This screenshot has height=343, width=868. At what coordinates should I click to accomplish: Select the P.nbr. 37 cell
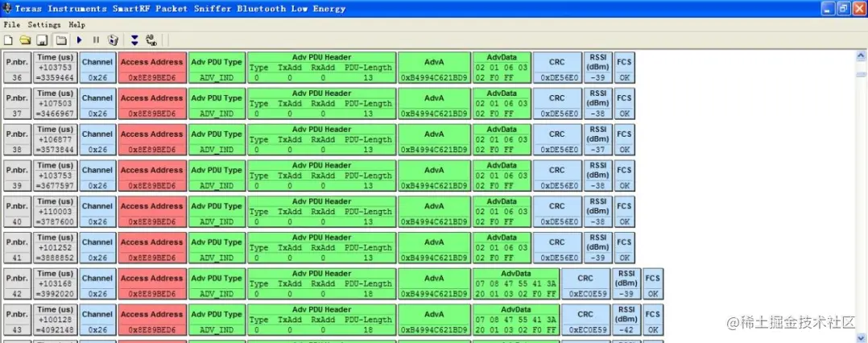[17, 103]
